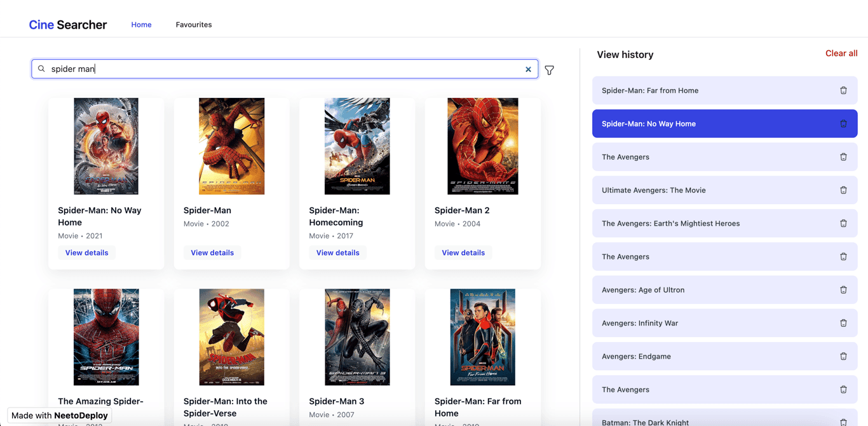The width and height of the screenshot is (868, 426).
Task: Trash The Avengers: Earth's Mightiest Heroes entry
Action: [x=843, y=223]
